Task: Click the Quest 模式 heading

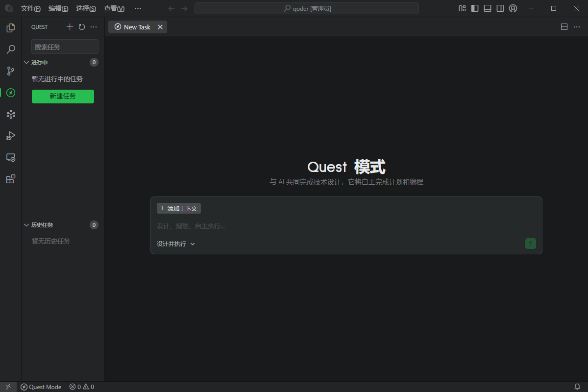Action: tap(346, 167)
